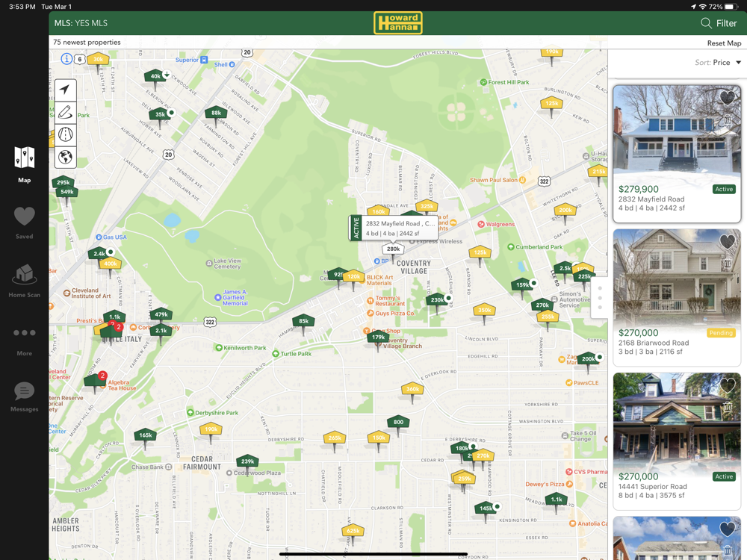747x560 pixels.
Task: Select the 85k map pin
Action: [x=303, y=321]
